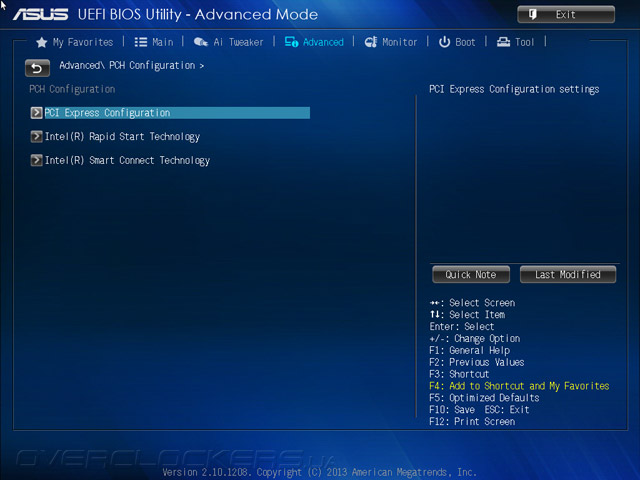Click the 'PCH Configuration' section heading
640x480 pixels.
coord(72,89)
